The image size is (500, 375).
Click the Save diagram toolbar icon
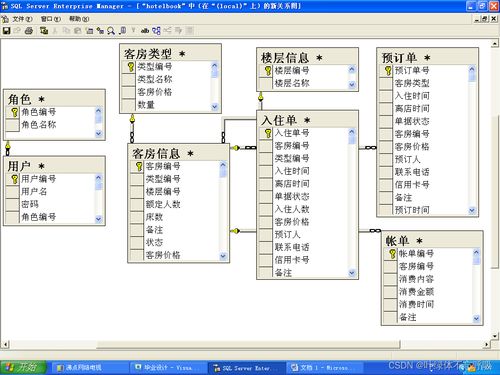click(x=6, y=31)
